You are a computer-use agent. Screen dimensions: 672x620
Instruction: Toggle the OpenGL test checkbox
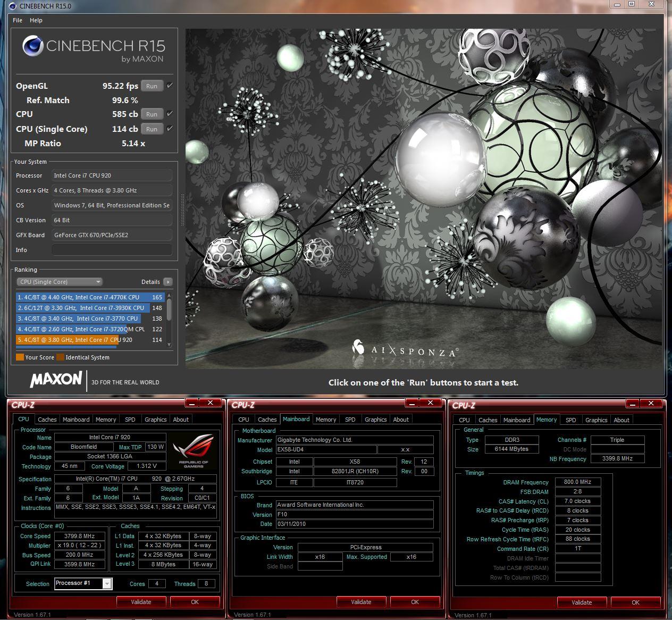point(170,86)
